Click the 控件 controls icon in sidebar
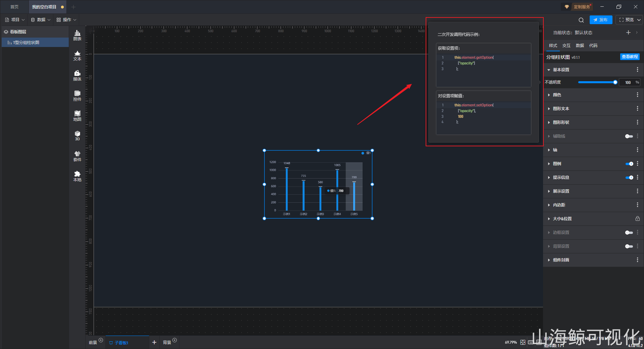 click(x=77, y=96)
